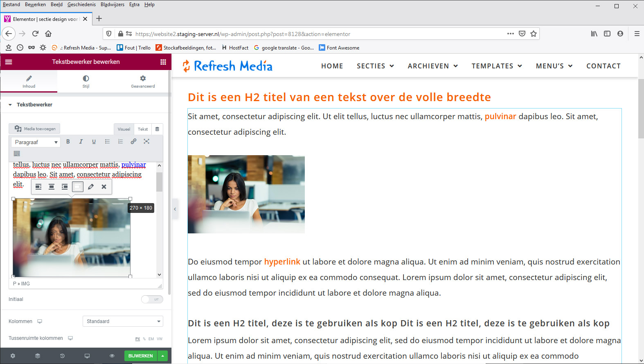Insert a link with the link icon
This screenshot has width=644, height=364.
133,142
